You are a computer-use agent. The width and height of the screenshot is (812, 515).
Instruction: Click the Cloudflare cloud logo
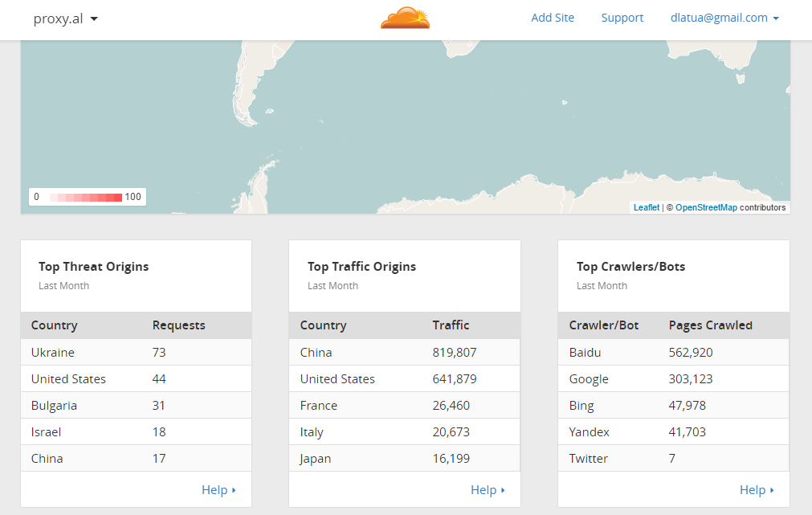[405, 18]
